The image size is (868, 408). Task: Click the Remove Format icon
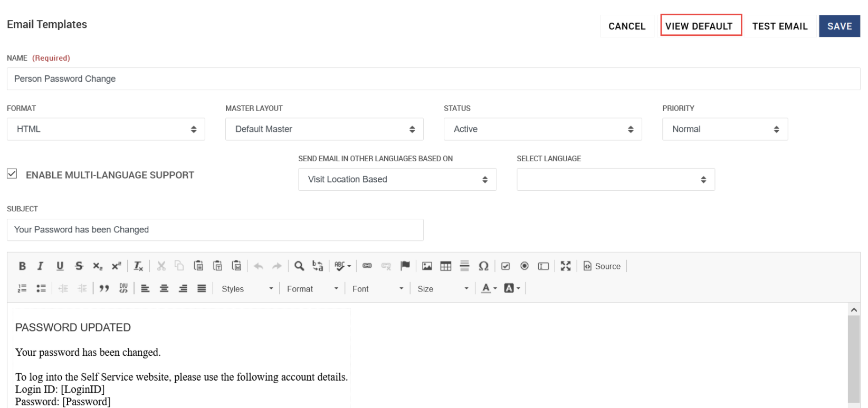click(x=138, y=266)
